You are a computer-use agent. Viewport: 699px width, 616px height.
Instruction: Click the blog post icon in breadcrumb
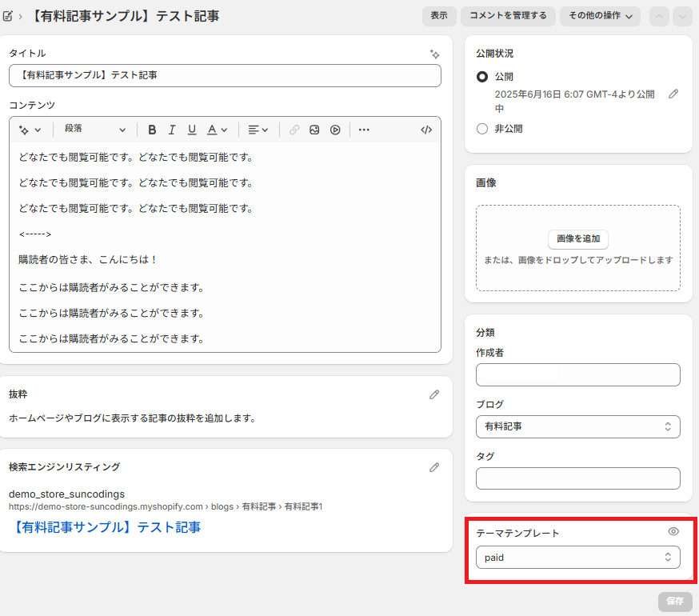pyautogui.click(x=7, y=17)
